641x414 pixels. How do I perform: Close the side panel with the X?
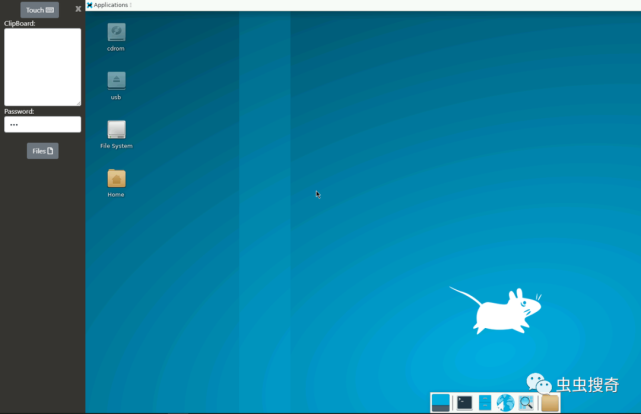point(78,9)
